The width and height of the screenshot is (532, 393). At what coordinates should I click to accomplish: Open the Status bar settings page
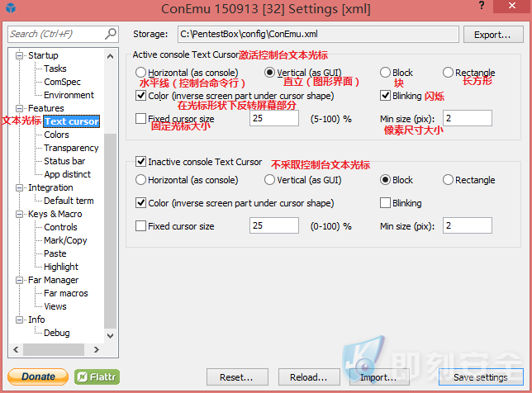point(64,161)
